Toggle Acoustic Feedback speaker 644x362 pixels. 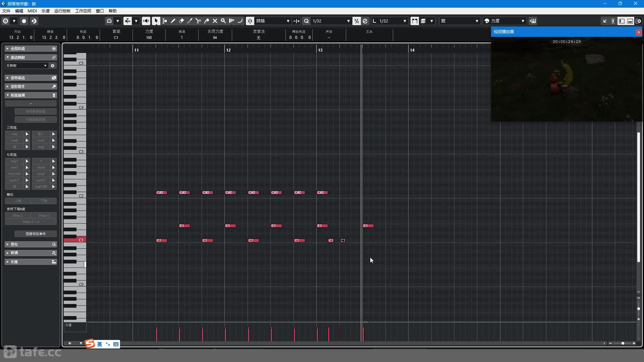click(x=146, y=21)
